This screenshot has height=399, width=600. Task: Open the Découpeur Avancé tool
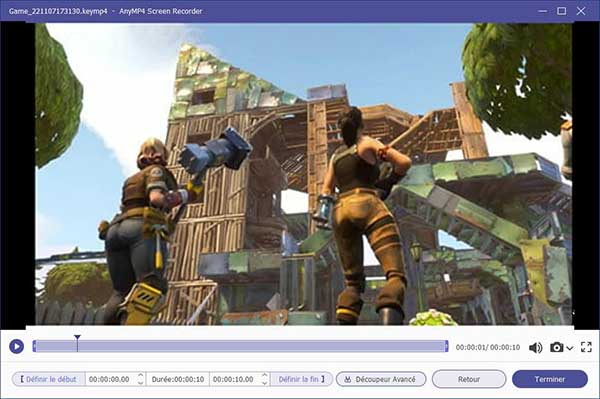point(381,379)
